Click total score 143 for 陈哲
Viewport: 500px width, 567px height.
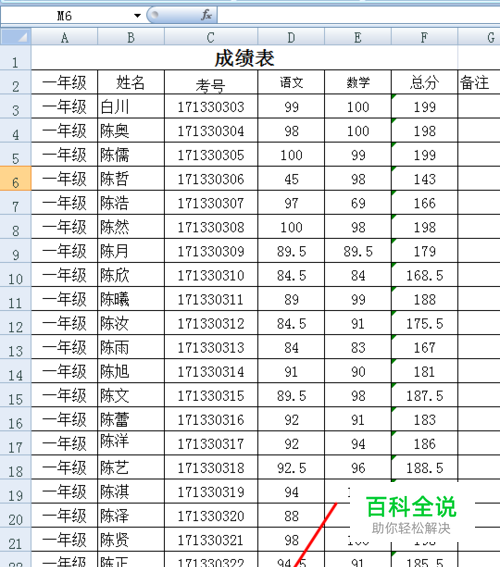[424, 179]
